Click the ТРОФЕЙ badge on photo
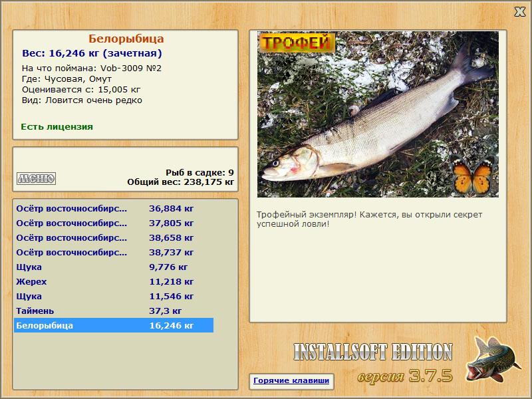Image resolution: width=532 pixels, height=399 pixels. point(297,43)
